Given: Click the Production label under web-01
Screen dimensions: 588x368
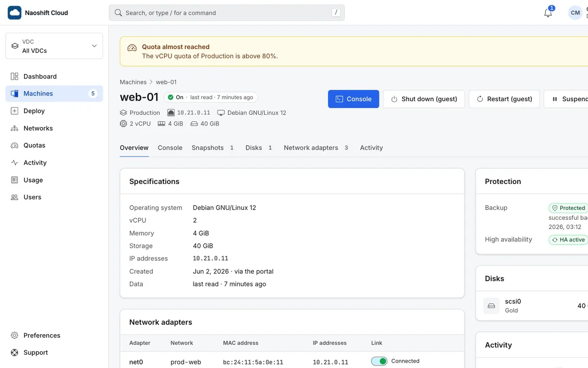Looking at the screenshot, I should pos(145,113).
